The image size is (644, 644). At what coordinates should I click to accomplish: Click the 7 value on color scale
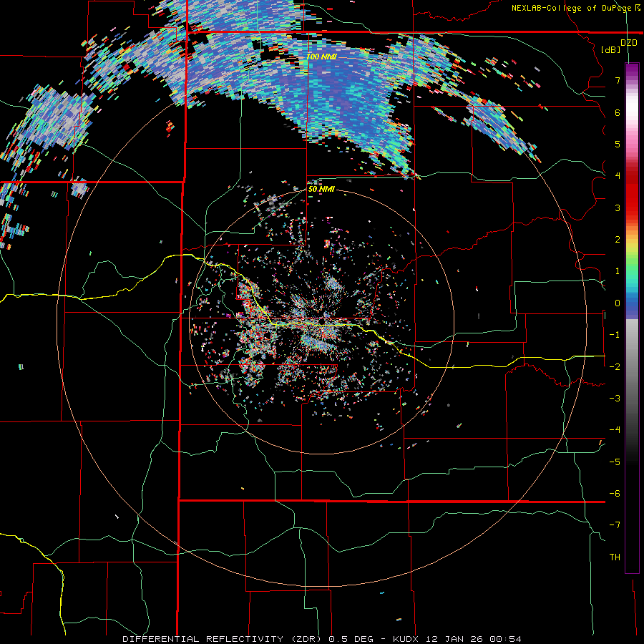point(618,80)
